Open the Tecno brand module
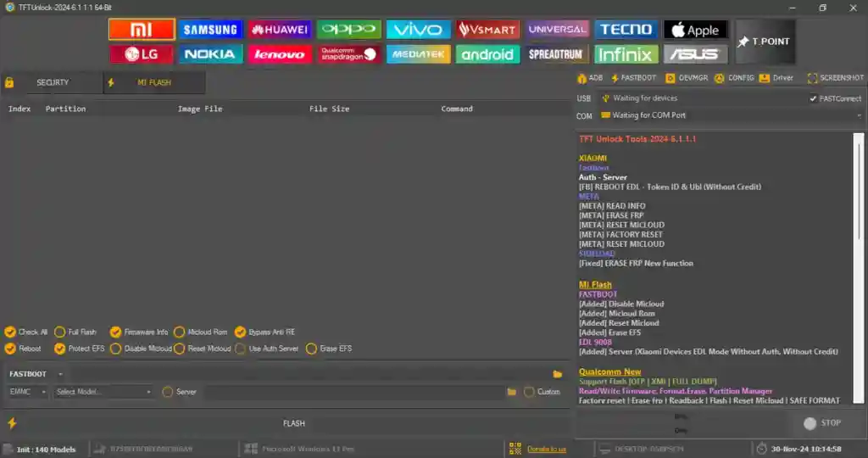Viewport: 868px width, 458px height. point(626,30)
